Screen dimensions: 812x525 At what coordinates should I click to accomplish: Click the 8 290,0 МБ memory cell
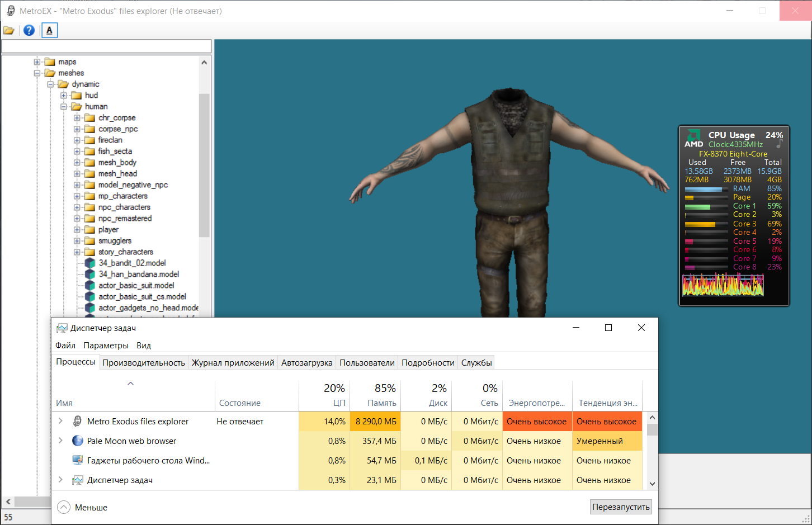coord(375,421)
